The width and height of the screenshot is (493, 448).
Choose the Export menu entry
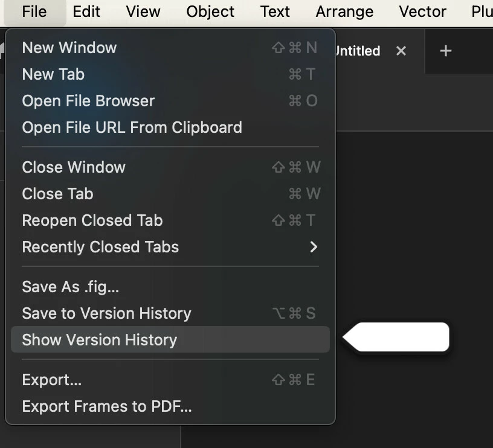170,380
